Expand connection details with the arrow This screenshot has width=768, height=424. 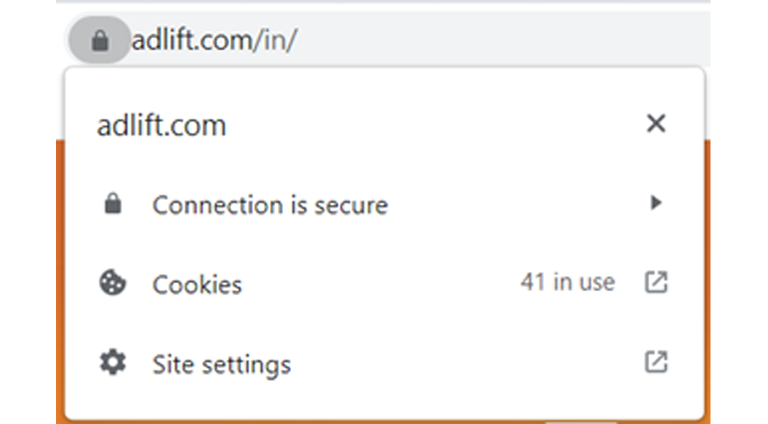tap(656, 203)
